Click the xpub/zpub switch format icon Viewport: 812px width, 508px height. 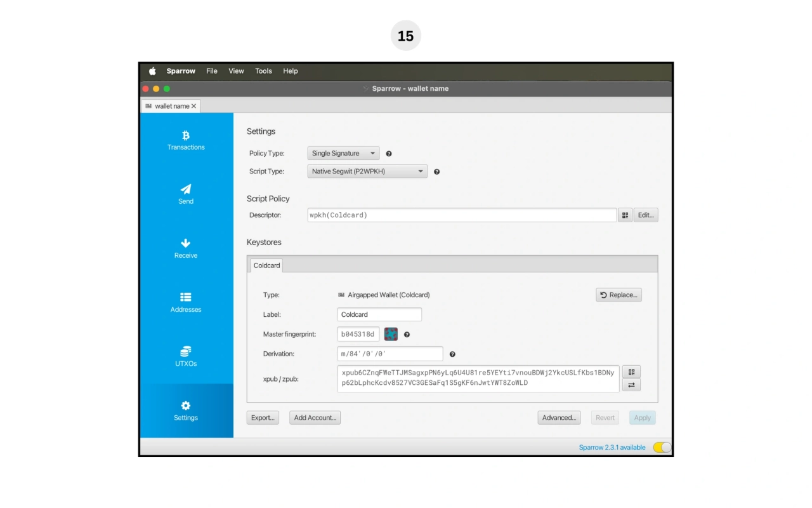pyautogui.click(x=631, y=385)
